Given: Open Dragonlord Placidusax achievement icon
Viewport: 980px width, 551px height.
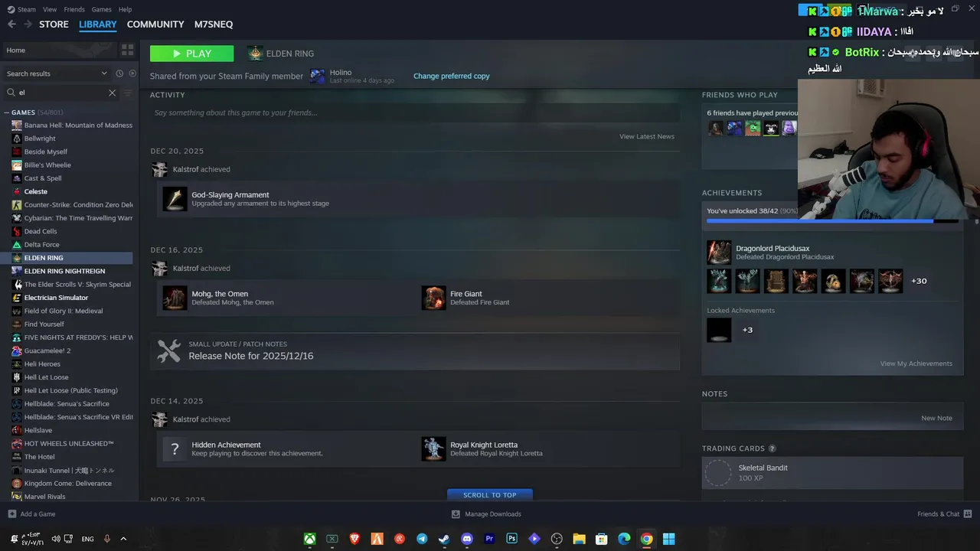Looking at the screenshot, I should point(719,253).
